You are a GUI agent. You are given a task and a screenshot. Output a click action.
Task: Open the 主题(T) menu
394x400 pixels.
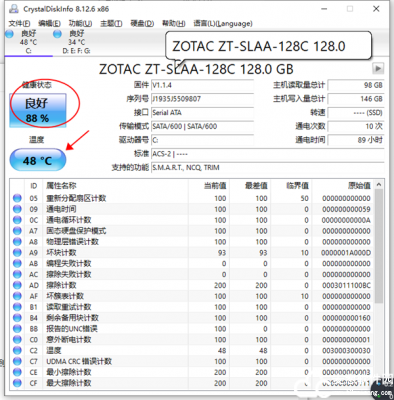click(111, 23)
